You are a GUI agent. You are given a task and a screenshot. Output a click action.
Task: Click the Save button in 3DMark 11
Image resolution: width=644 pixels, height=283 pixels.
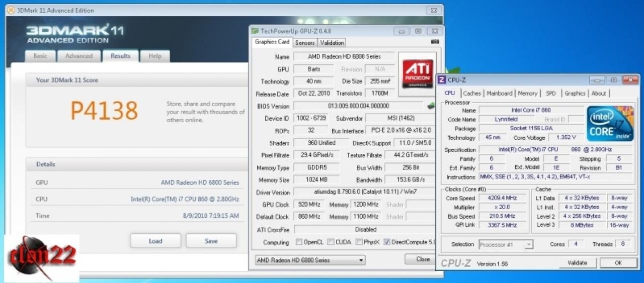(211, 241)
